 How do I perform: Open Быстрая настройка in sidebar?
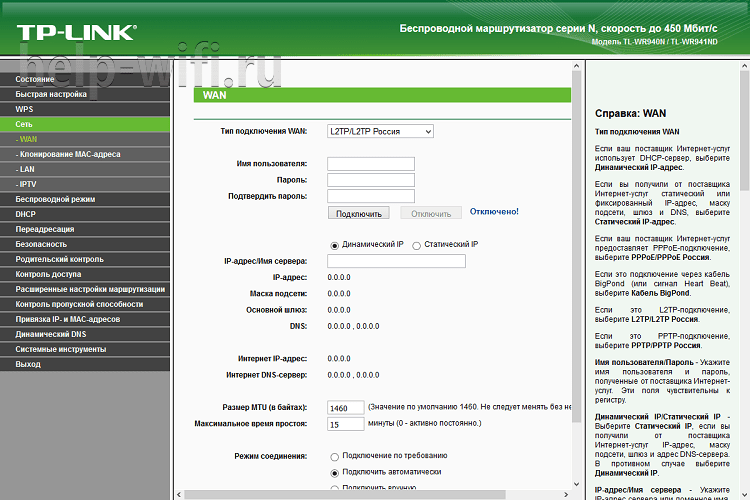tap(85, 94)
